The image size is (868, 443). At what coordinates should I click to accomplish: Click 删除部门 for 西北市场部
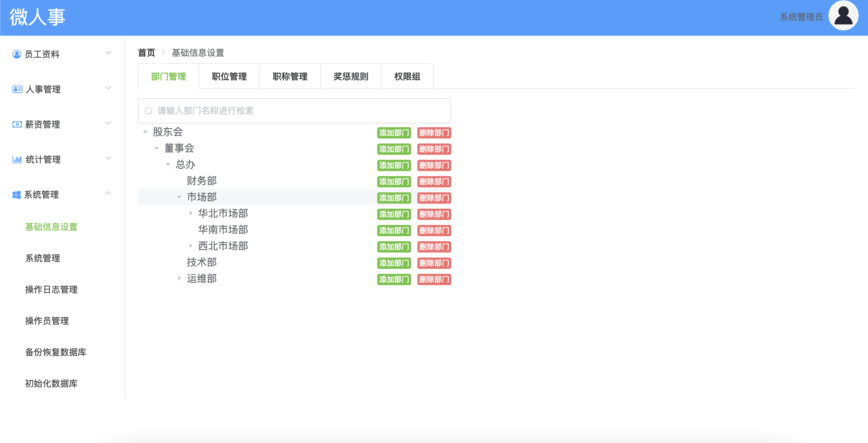pos(434,247)
